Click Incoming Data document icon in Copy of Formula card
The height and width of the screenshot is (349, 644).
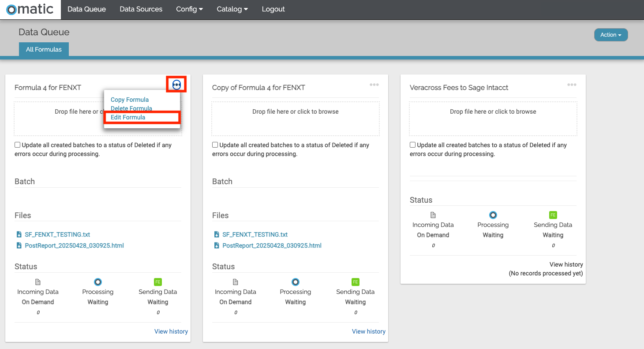(235, 282)
